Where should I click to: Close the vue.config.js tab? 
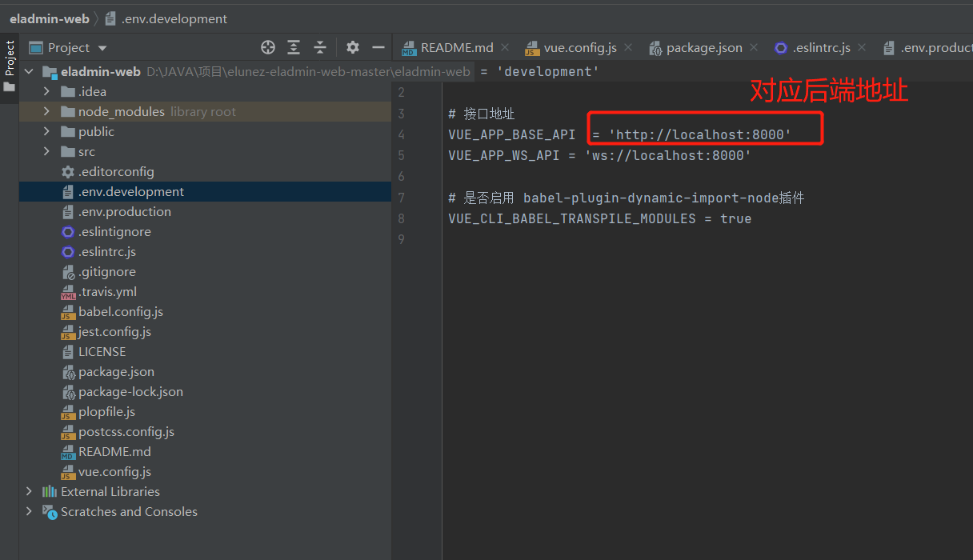point(628,48)
